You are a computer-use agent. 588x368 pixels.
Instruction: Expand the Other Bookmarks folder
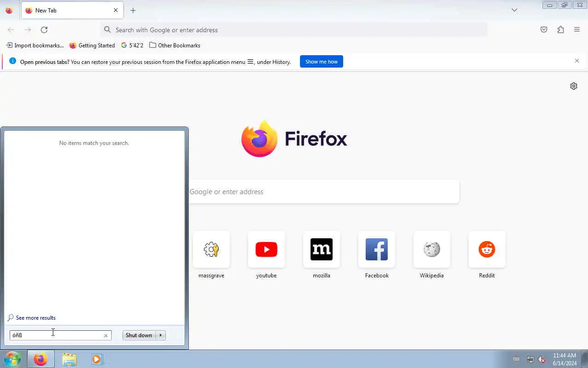coord(175,46)
